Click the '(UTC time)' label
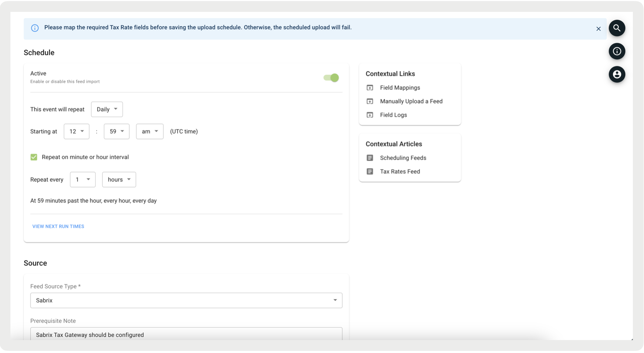Viewport: 644px width, 353px height. pyautogui.click(x=184, y=132)
